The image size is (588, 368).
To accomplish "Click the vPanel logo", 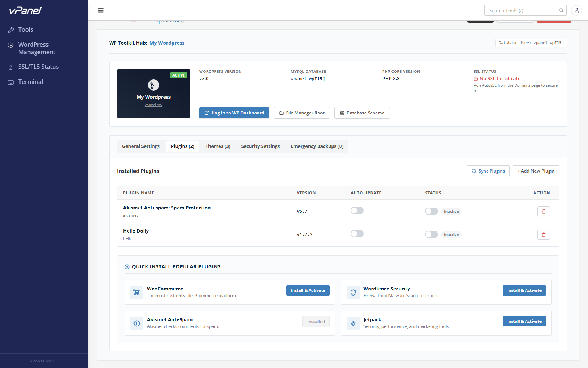I will click(25, 10).
